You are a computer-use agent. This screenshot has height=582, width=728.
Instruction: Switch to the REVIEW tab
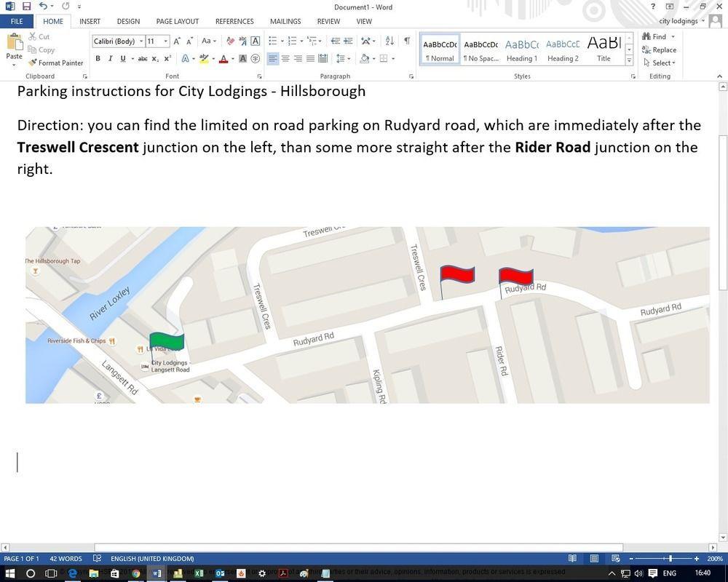[x=328, y=21]
